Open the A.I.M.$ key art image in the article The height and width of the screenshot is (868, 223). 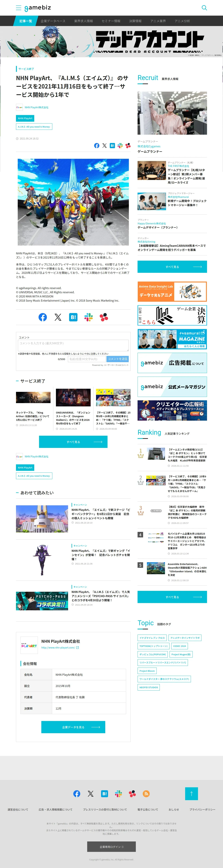(73, 202)
